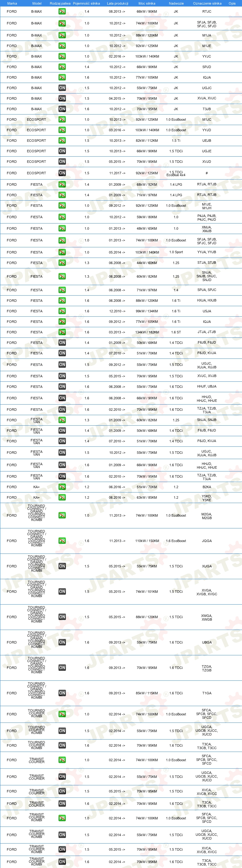
Task: Click the 1.6 EcoBoost body cell
Action: (176, 541)
